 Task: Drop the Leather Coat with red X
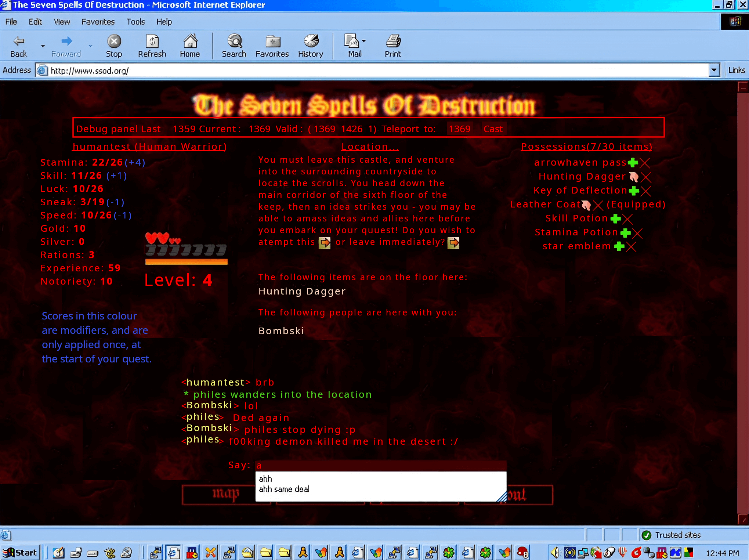coord(598,205)
